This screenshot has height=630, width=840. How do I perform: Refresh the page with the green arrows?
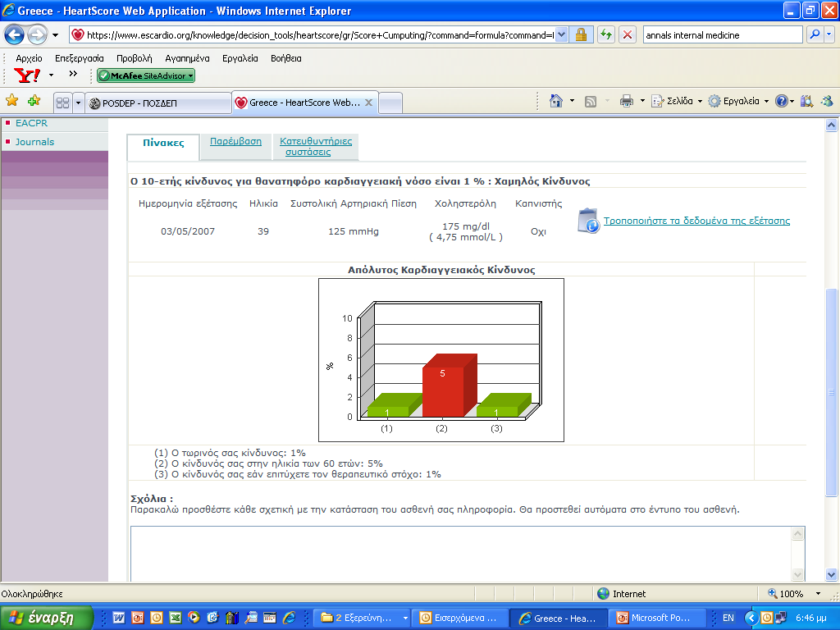(x=606, y=34)
